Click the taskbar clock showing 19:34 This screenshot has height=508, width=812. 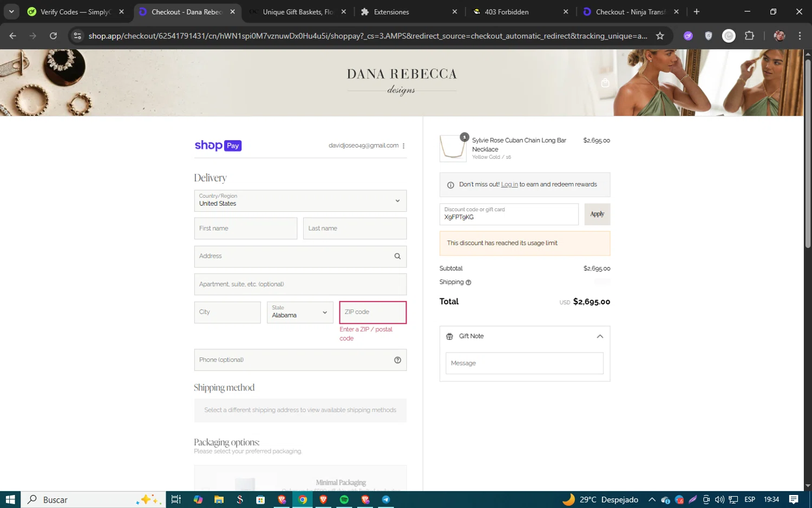pos(771,499)
